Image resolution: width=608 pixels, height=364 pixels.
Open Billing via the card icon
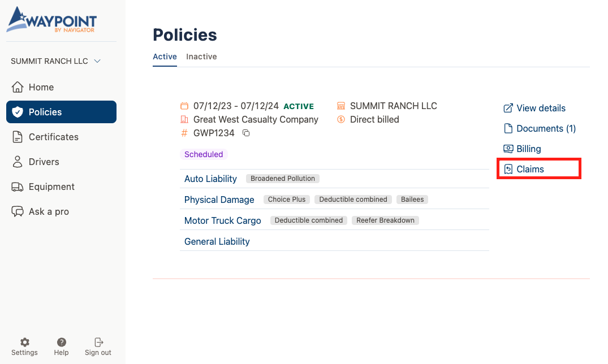[508, 149]
